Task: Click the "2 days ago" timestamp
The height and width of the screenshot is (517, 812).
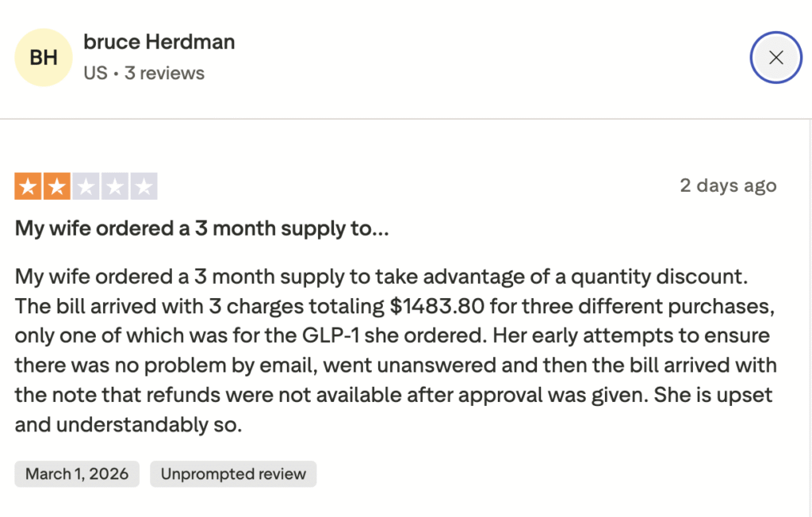Action: click(727, 186)
